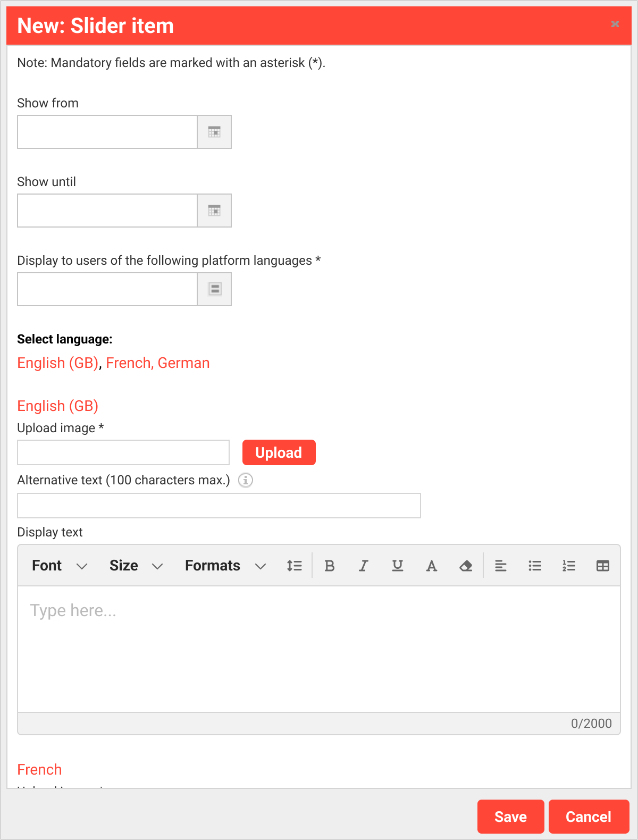Open the Show from calendar picker

click(214, 132)
